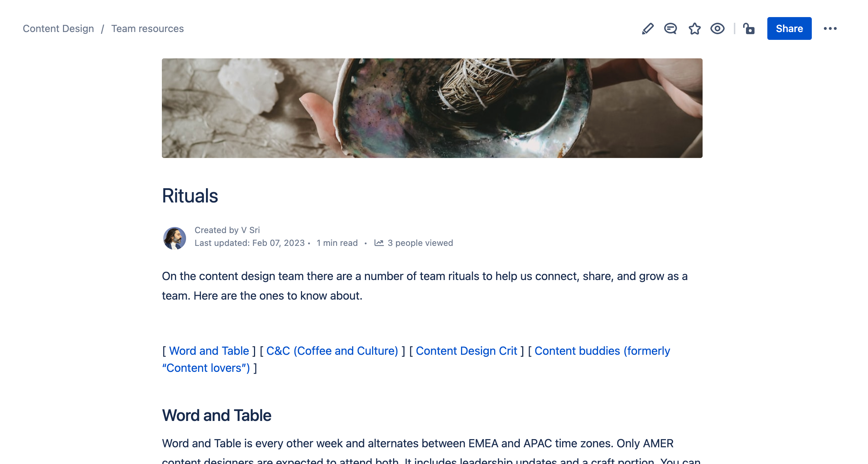Jump to C&C (Coffee and Culture) link

[332, 351]
